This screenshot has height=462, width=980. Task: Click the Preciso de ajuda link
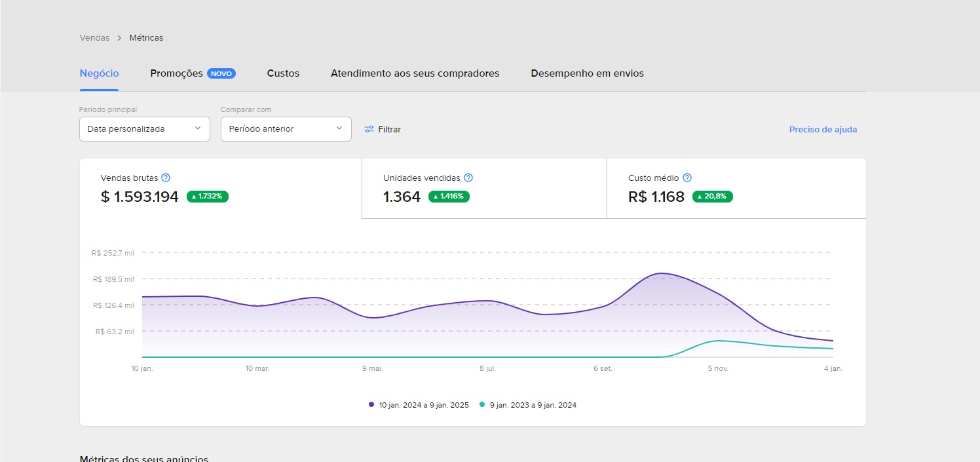click(823, 129)
